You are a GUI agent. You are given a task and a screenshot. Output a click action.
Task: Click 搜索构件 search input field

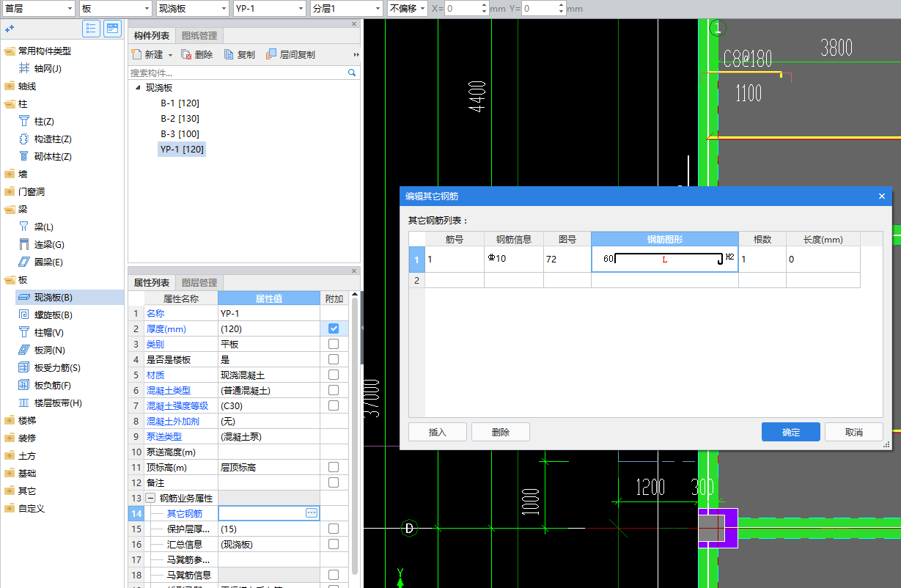coord(237,73)
